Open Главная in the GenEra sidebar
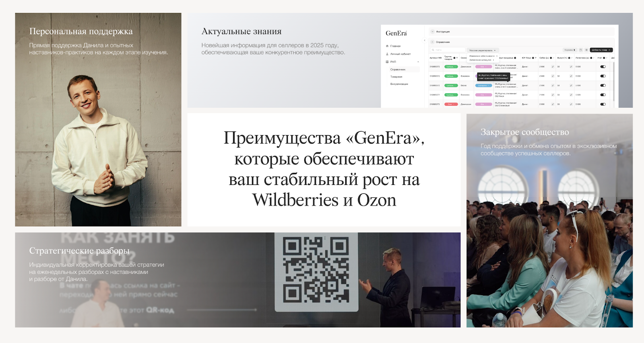 pos(395,46)
